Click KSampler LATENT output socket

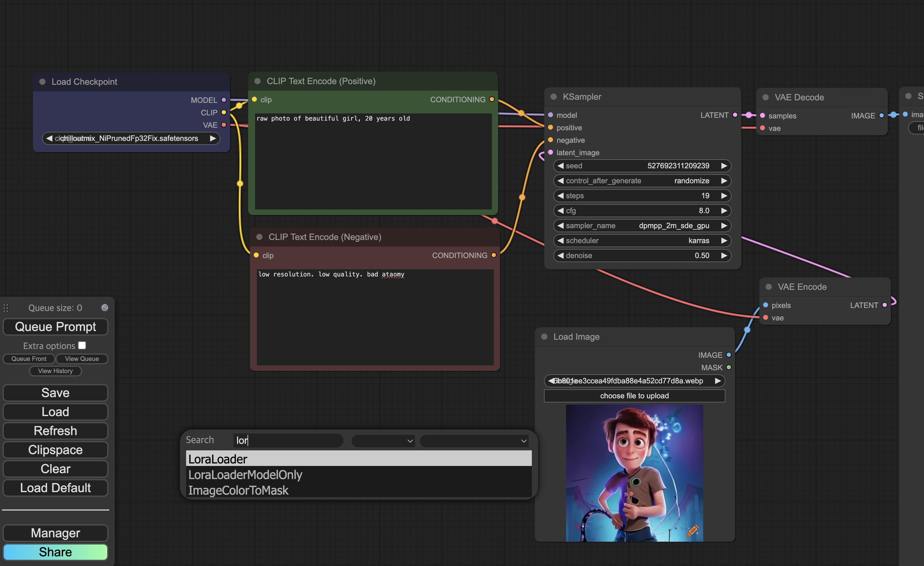click(735, 115)
